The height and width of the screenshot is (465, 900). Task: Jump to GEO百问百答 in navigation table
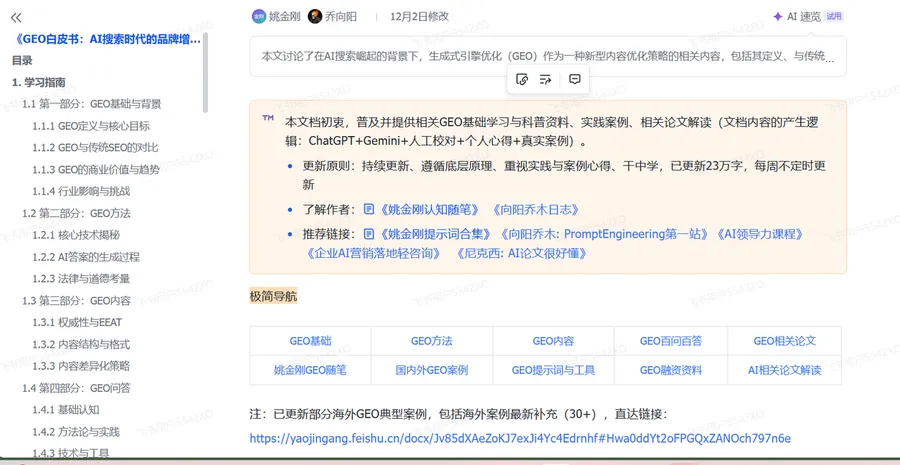(x=671, y=341)
